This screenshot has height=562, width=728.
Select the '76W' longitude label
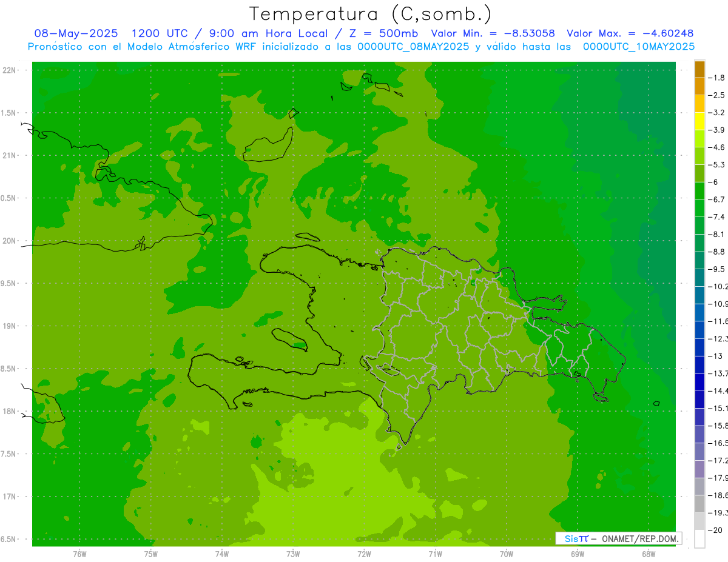pyautogui.click(x=79, y=554)
